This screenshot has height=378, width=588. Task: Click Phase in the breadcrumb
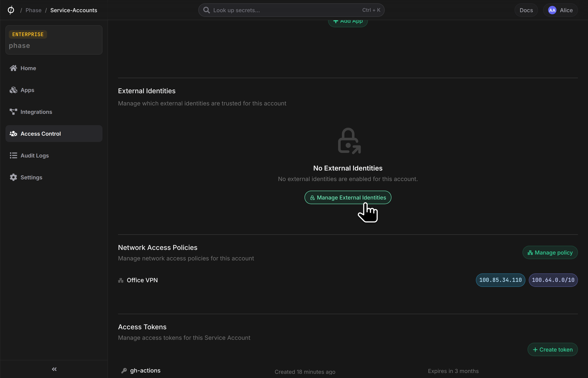[33, 10]
